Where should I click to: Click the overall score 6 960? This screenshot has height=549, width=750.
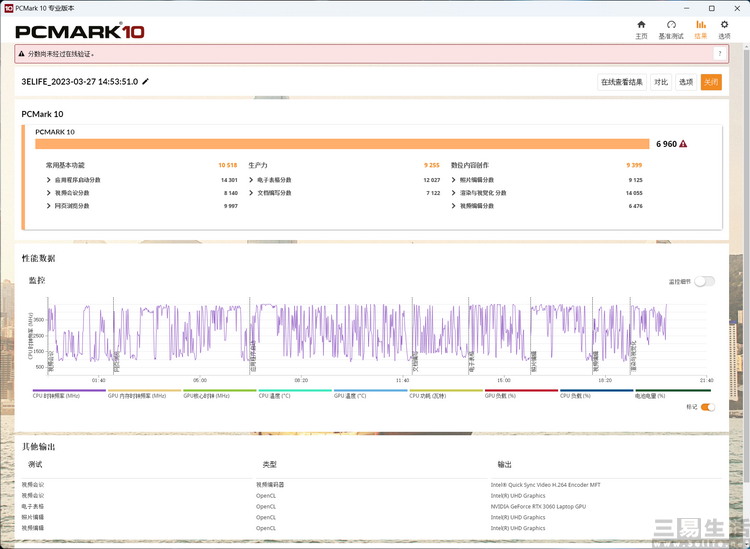(666, 144)
